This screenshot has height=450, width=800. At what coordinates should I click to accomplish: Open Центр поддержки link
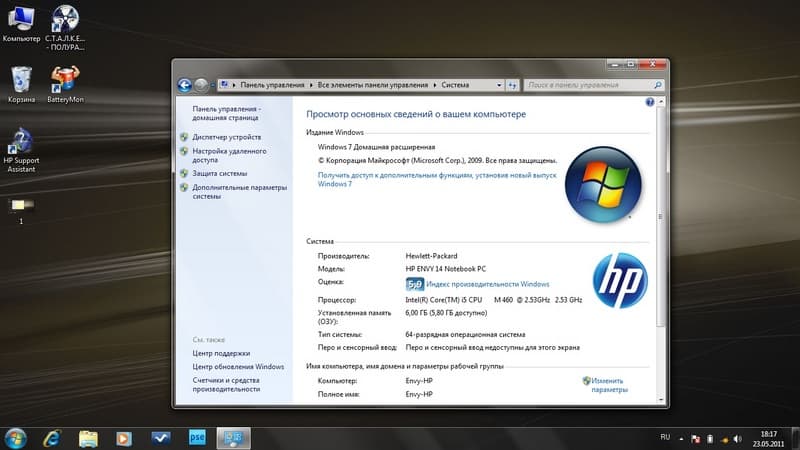(221, 353)
